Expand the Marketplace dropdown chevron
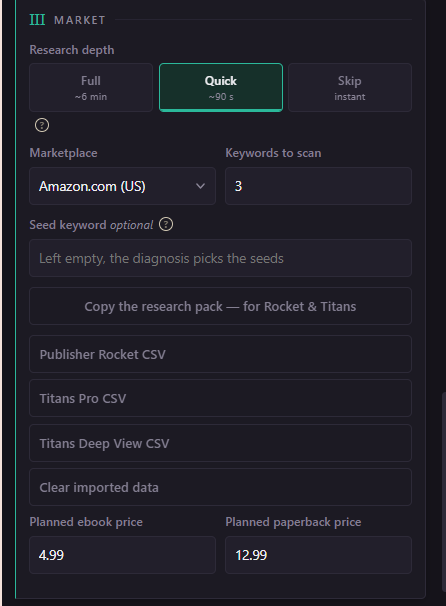 point(200,186)
